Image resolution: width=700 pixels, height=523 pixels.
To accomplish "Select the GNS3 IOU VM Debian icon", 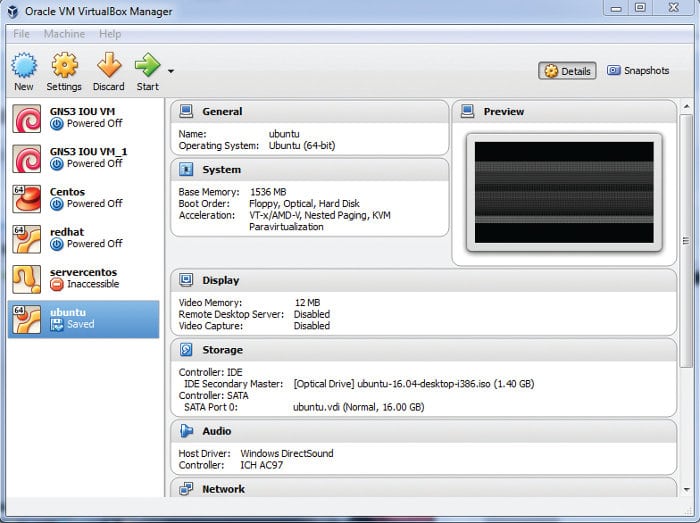I will click(x=26, y=119).
